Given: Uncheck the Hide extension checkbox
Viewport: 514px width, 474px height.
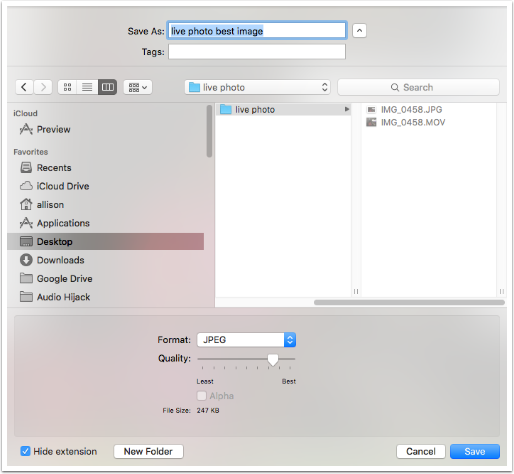Looking at the screenshot, I should point(25,451).
